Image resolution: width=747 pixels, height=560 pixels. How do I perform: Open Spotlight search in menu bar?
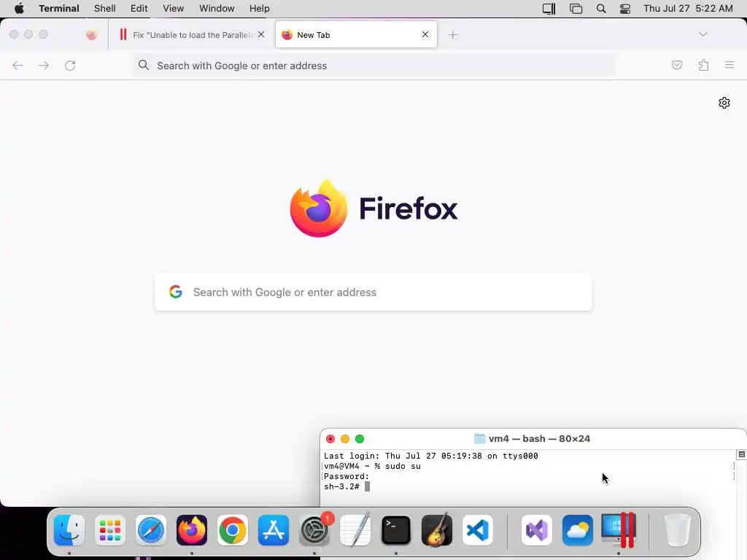pos(601,9)
